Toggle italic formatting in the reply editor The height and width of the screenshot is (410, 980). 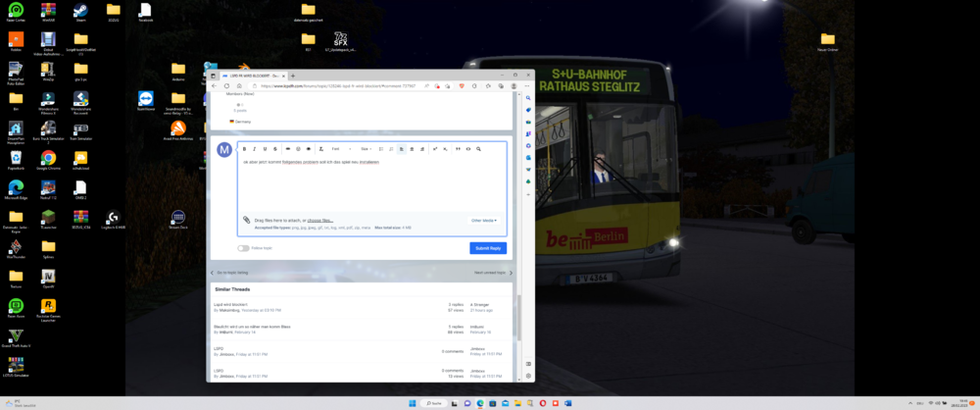pyautogui.click(x=255, y=149)
